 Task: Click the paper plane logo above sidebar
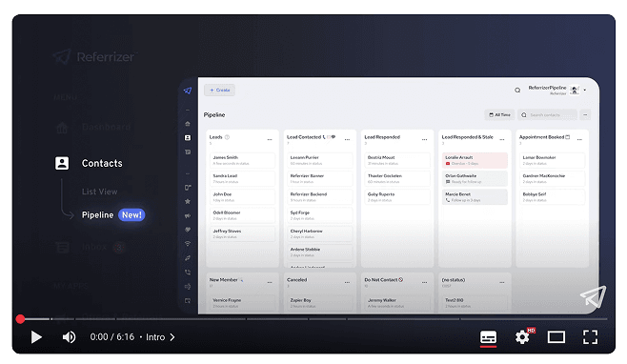pos(188,91)
